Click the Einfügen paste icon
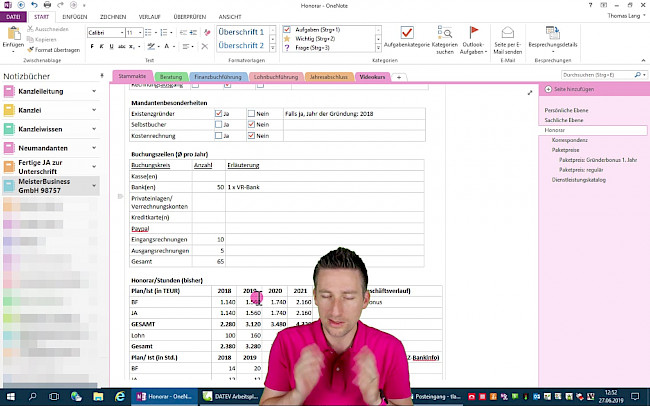The width and height of the screenshot is (650, 406). click(11, 33)
